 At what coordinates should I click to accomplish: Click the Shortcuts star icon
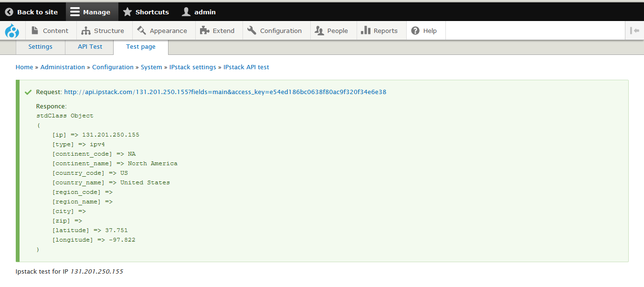pyautogui.click(x=127, y=12)
